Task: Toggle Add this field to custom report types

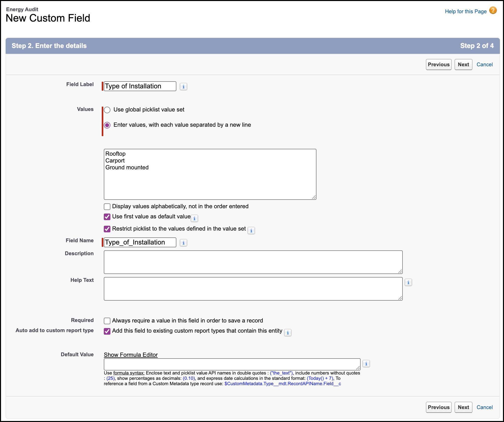Action: pyautogui.click(x=107, y=331)
